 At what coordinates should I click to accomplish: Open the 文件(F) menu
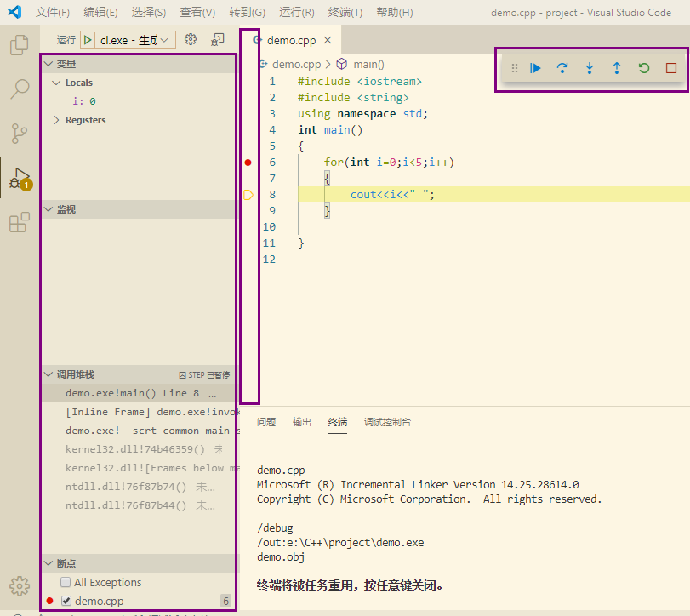(53, 12)
